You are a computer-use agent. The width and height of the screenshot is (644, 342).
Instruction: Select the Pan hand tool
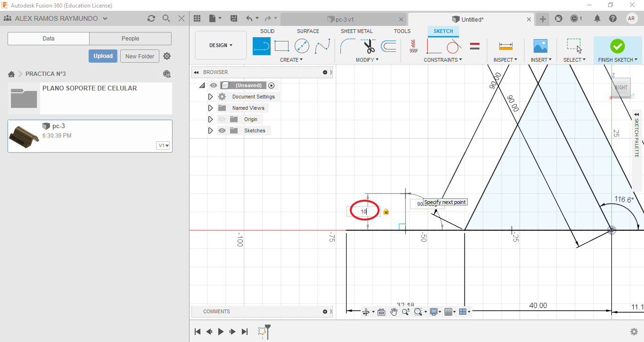[x=394, y=312]
